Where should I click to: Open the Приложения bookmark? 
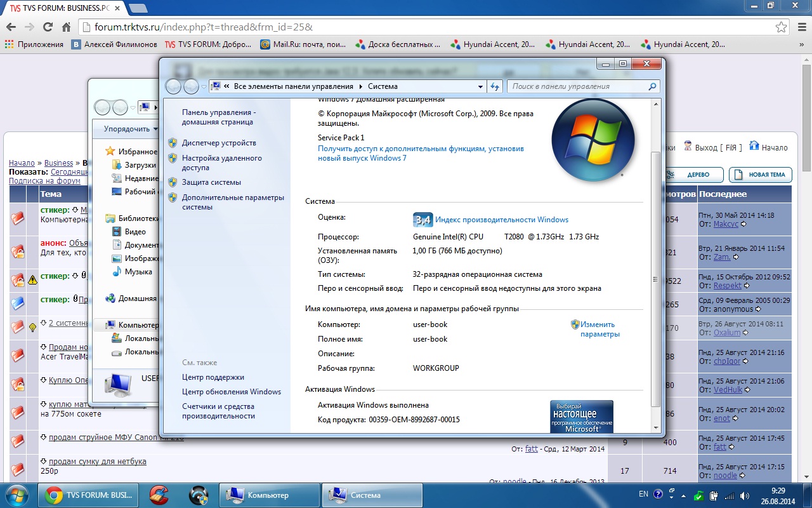pos(34,44)
